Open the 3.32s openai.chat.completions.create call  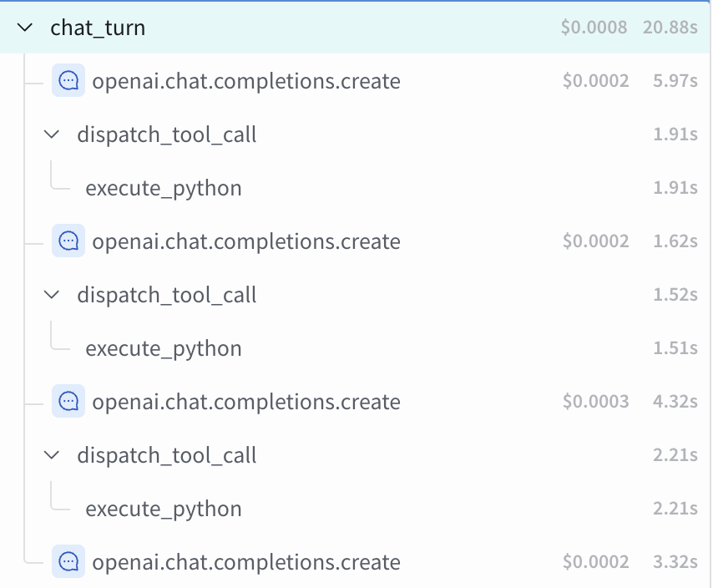tap(246, 562)
